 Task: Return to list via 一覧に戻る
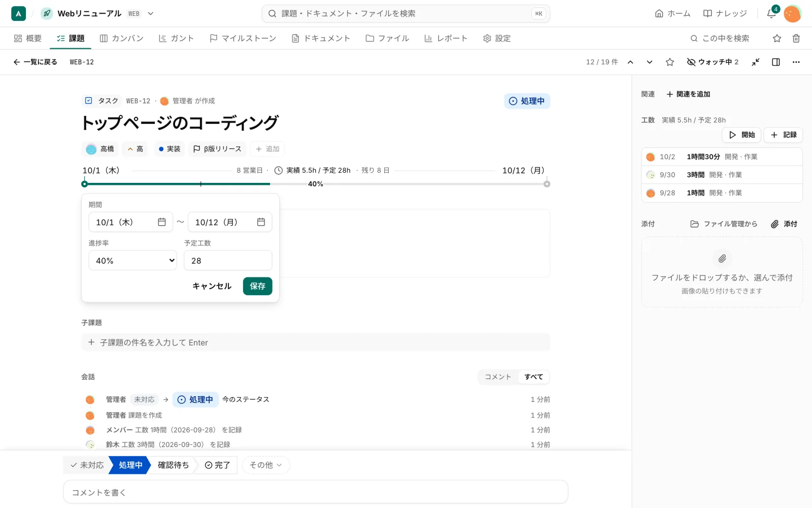(x=35, y=62)
